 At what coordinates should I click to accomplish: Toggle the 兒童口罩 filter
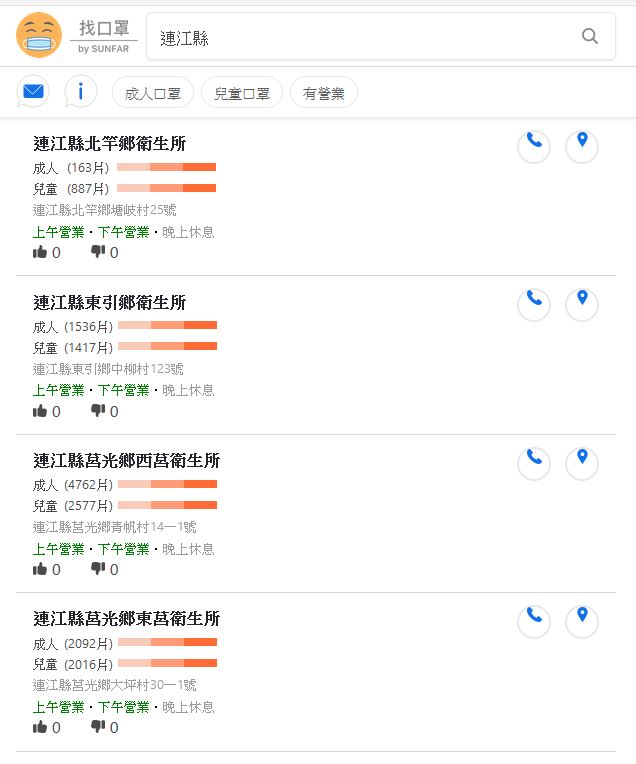pos(242,94)
